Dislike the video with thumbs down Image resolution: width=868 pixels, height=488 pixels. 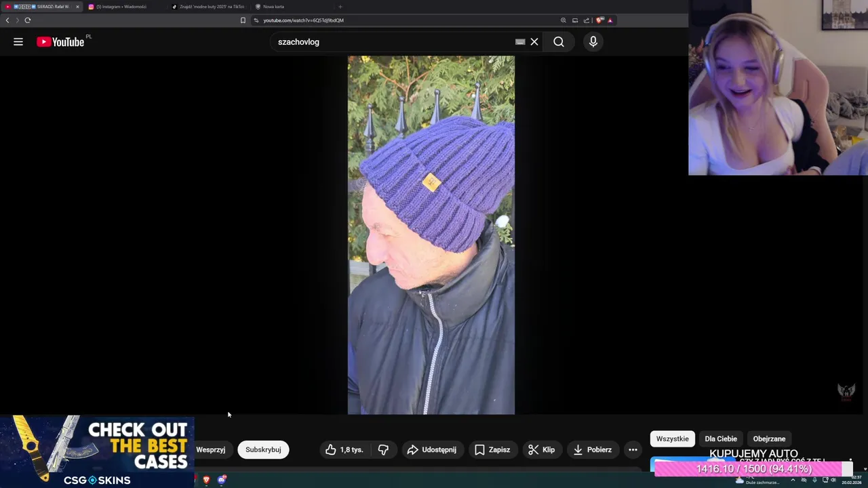pos(383,449)
